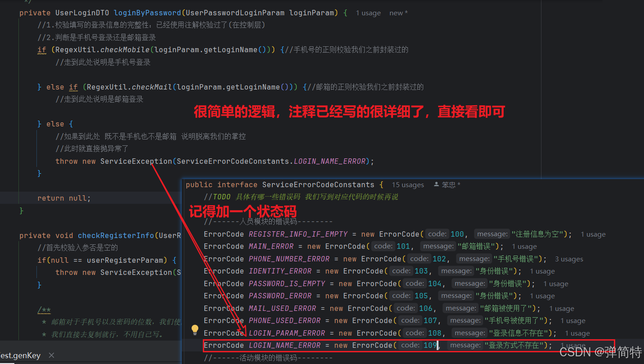Click the comment '//首先校验入参是否空的'
The width and height of the screenshot is (644, 364).
tap(78, 247)
